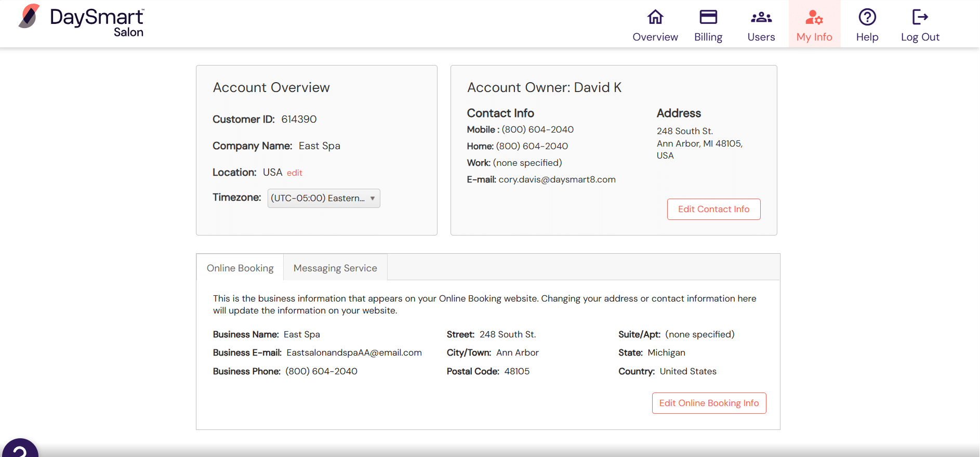This screenshot has width=980, height=457.
Task: Click the Business Phone value
Action: coord(322,371)
